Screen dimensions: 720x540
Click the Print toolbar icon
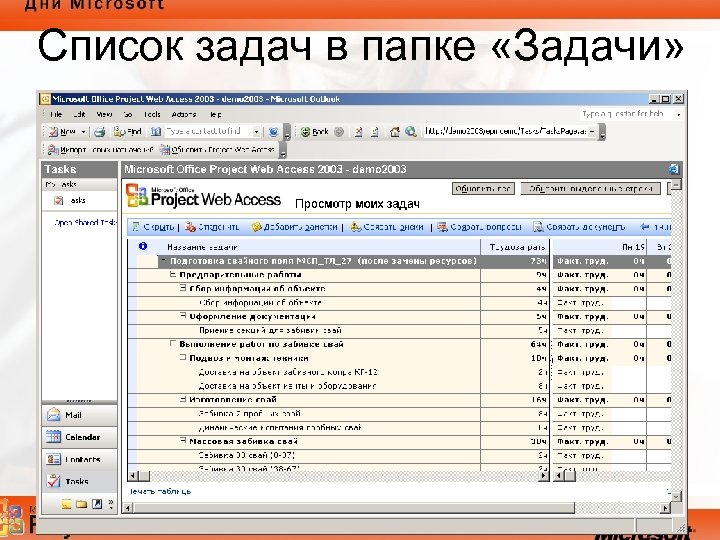tap(100, 132)
